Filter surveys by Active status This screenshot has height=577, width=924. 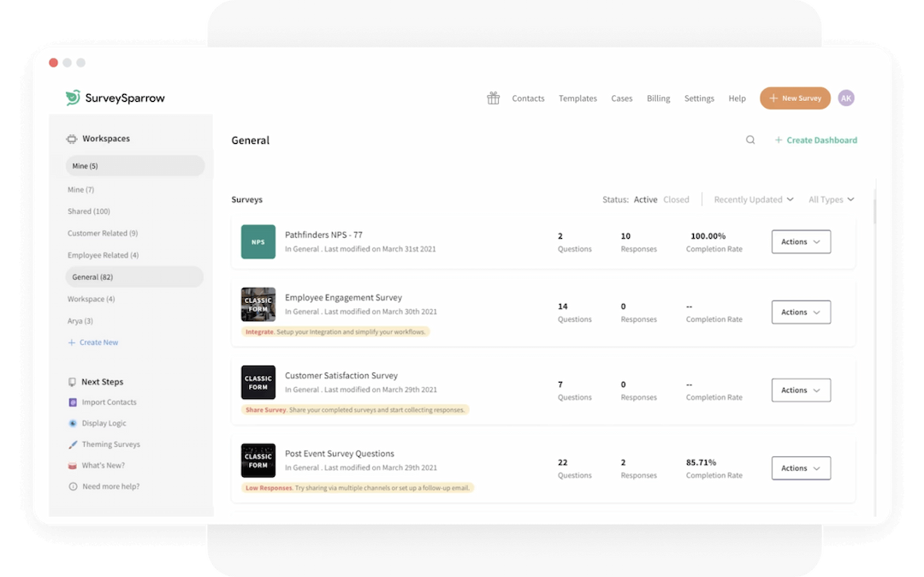click(645, 199)
